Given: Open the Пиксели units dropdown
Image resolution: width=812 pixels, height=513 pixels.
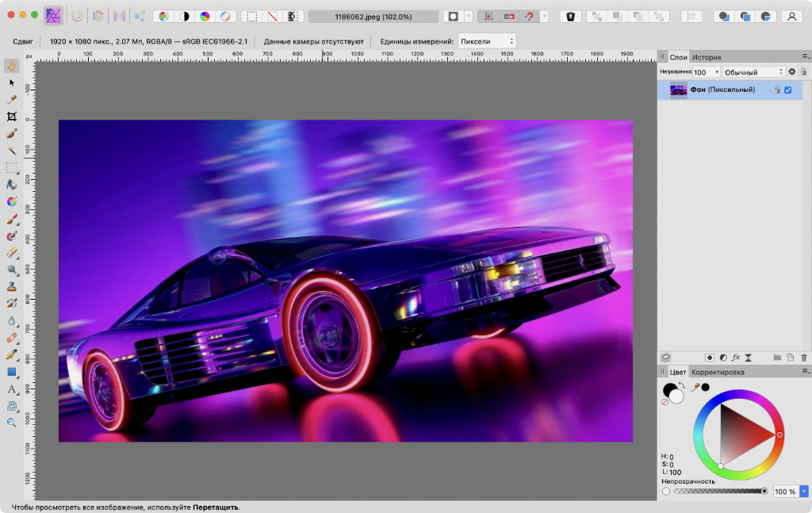Looking at the screenshot, I should [x=487, y=40].
